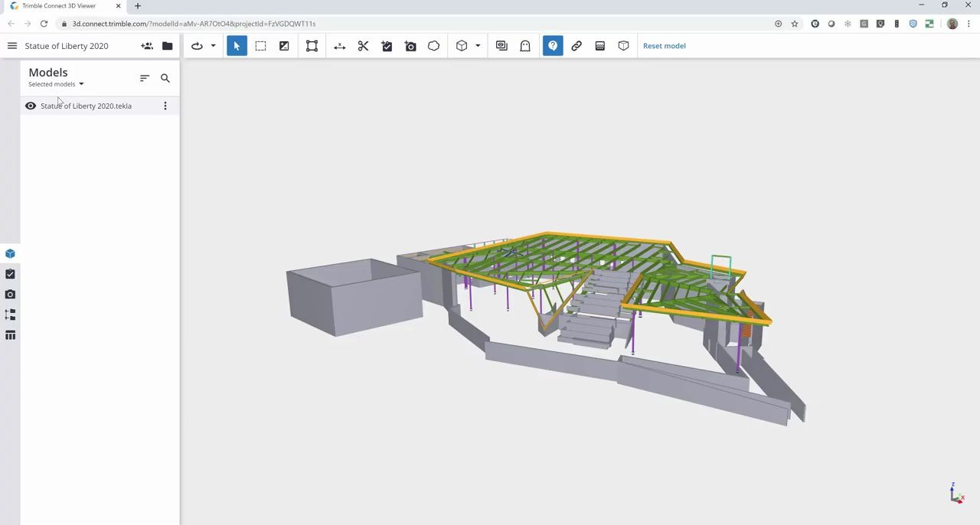This screenshot has height=525, width=980.
Task: Hide Statue of Liberty 2020.tekla with the eye toggle
Action: click(31, 106)
